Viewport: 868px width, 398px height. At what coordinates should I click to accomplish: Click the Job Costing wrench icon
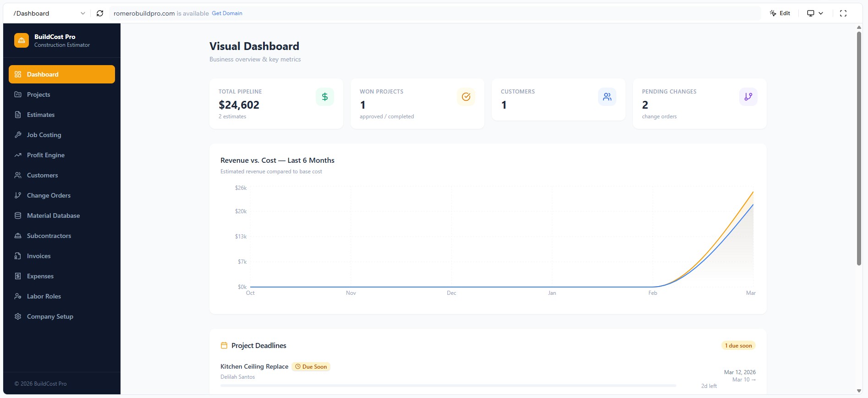coord(18,135)
